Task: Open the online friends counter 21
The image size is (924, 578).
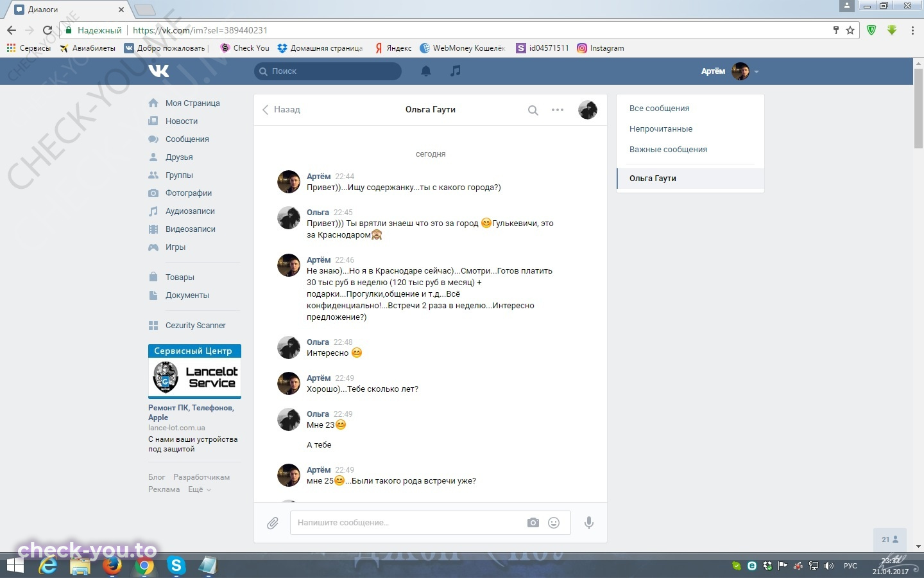Action: [890, 539]
